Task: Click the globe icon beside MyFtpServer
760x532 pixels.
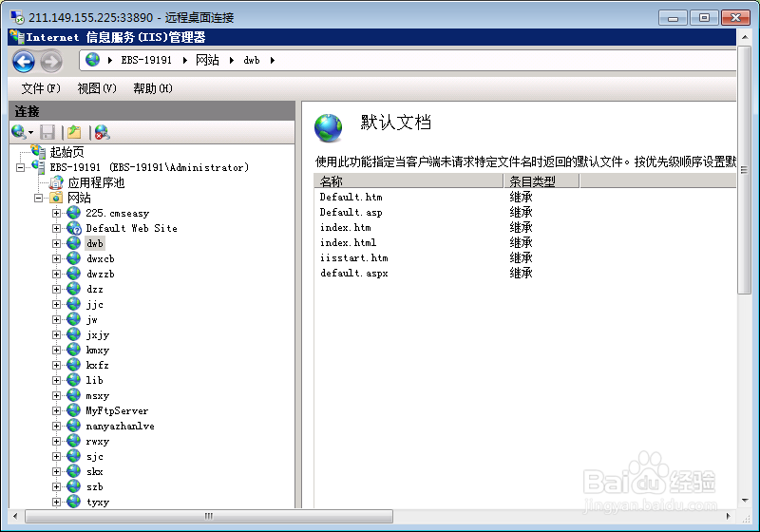Action: tap(74, 410)
